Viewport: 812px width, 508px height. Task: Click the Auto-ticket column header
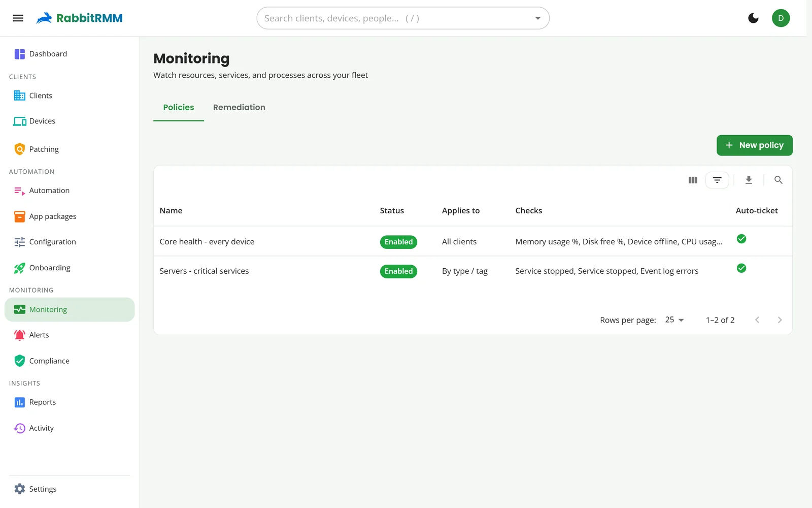coord(757,210)
